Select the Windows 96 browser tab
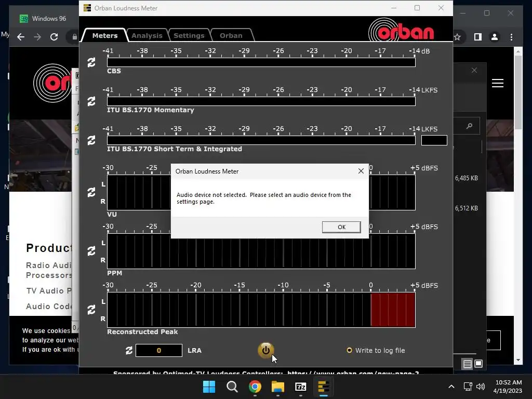This screenshot has width=532, height=399. coord(44,19)
